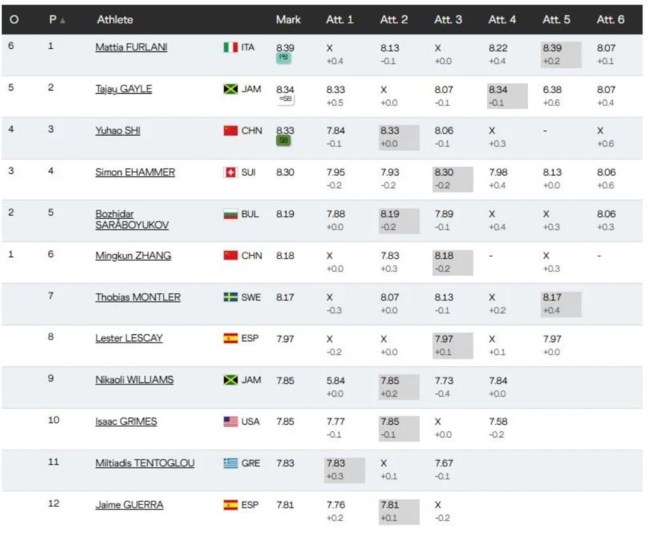The width and height of the screenshot is (650, 541).
Task: Click the PB badge under Furlani's mark
Action: click(284, 58)
